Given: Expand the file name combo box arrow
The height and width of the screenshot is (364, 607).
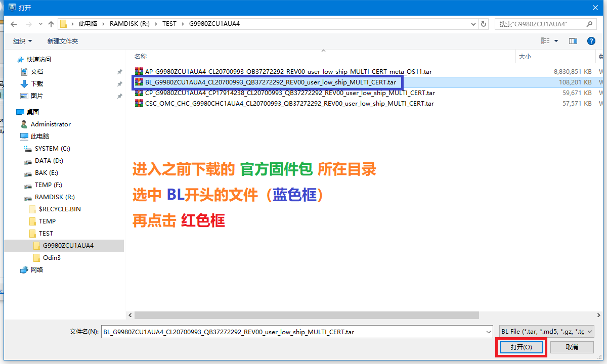Looking at the screenshot, I should click(x=488, y=332).
